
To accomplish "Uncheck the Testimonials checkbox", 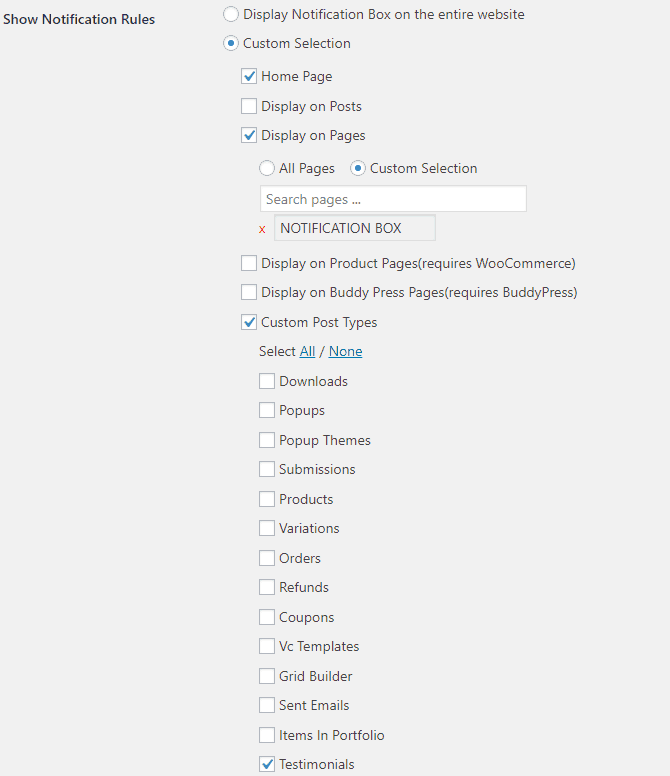I will point(267,764).
